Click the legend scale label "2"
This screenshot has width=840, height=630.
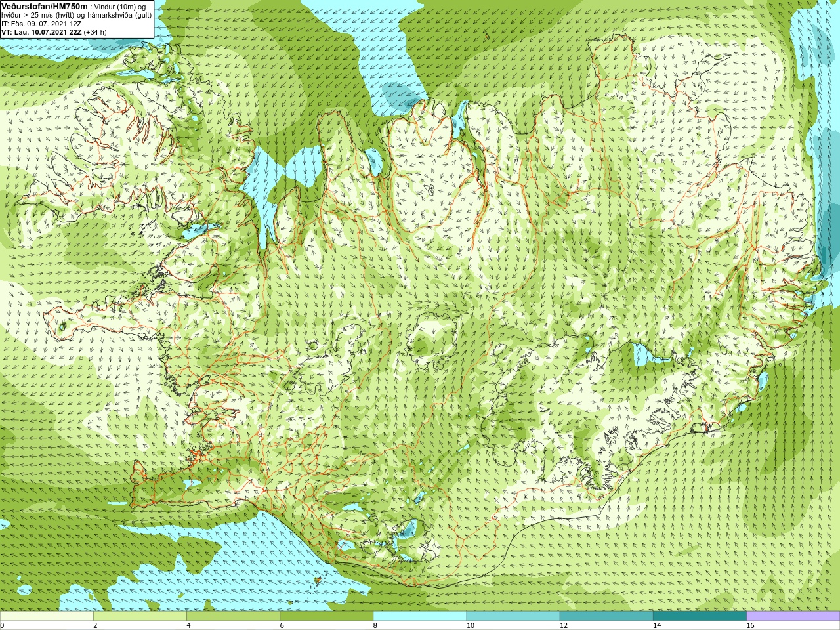click(96, 625)
